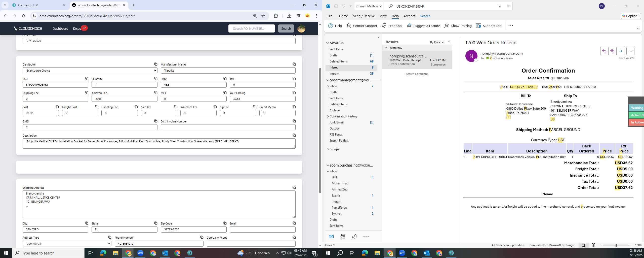Switch to Outlook Home tab
644x258 pixels.
(343, 16)
